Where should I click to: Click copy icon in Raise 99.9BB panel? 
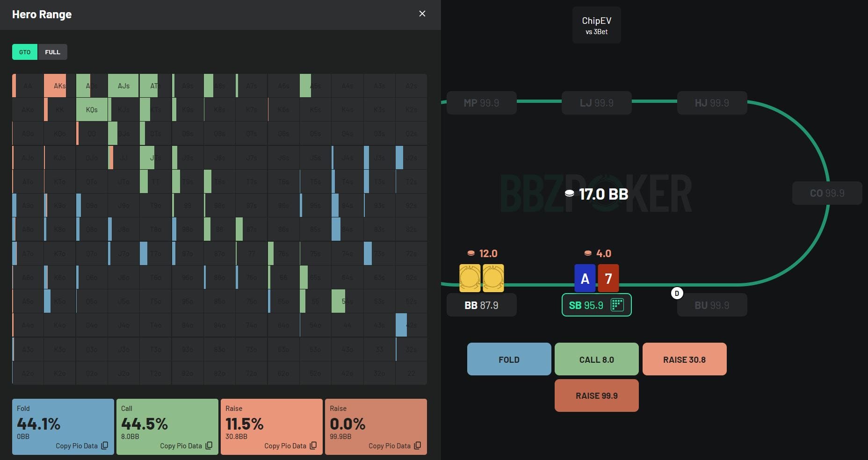pos(418,446)
